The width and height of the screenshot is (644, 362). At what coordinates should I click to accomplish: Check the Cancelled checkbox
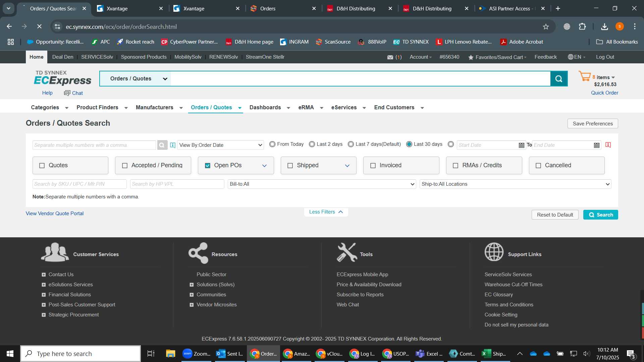point(538,166)
